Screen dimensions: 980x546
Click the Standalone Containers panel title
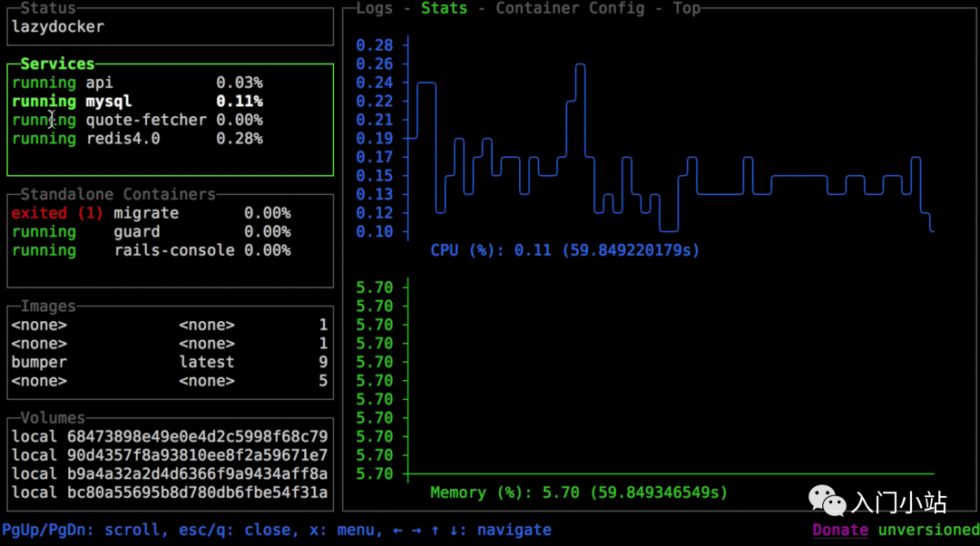[117, 194]
